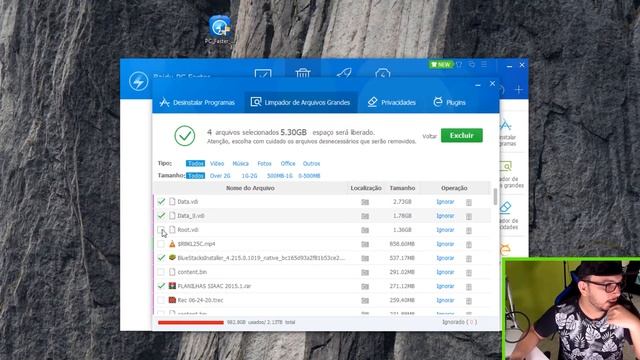Filter size by 0-500MB
640x360 pixels.
point(309,176)
